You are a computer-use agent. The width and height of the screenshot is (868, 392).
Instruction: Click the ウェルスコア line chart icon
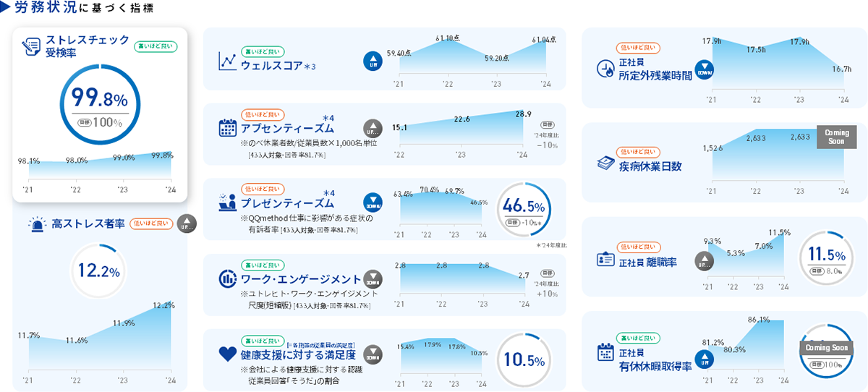228,61
